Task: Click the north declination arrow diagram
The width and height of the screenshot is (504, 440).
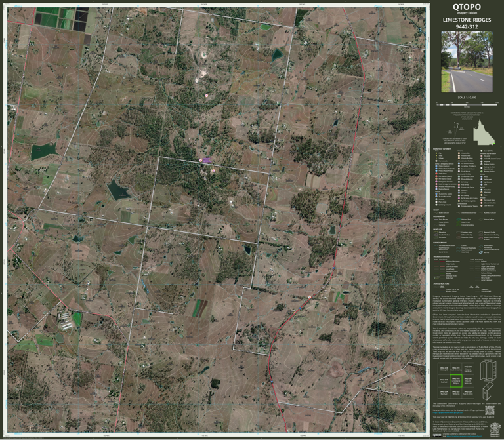Action: 457,129
